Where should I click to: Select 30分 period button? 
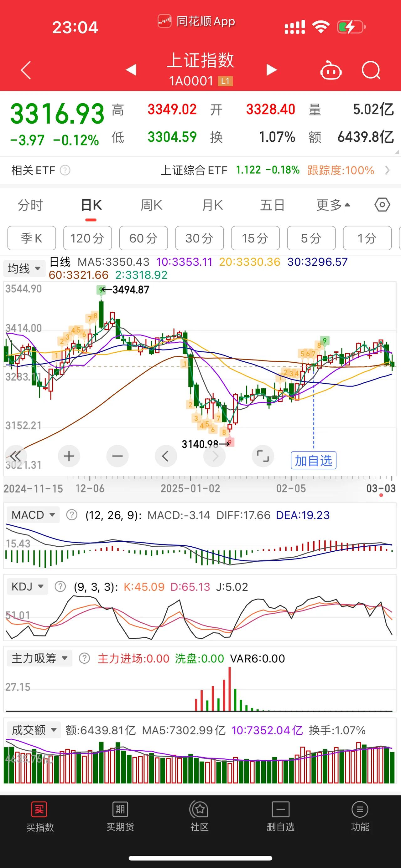click(199, 238)
